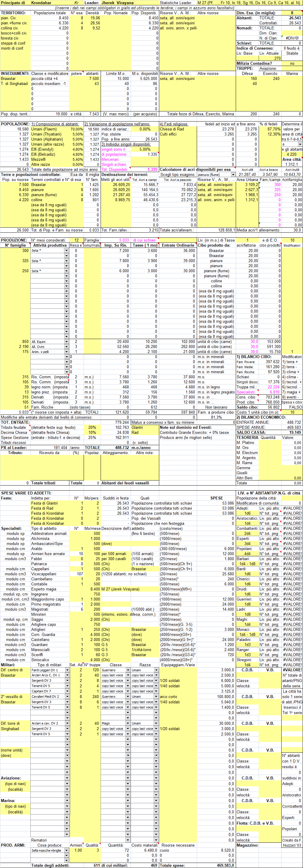The width and height of the screenshot is (303, 868).
Task: Select the 'Chiesa di Rad' religion cell
Action: 178,129
